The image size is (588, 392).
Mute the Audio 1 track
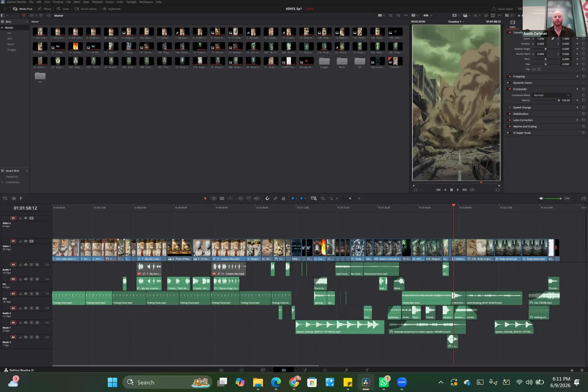click(x=37, y=265)
